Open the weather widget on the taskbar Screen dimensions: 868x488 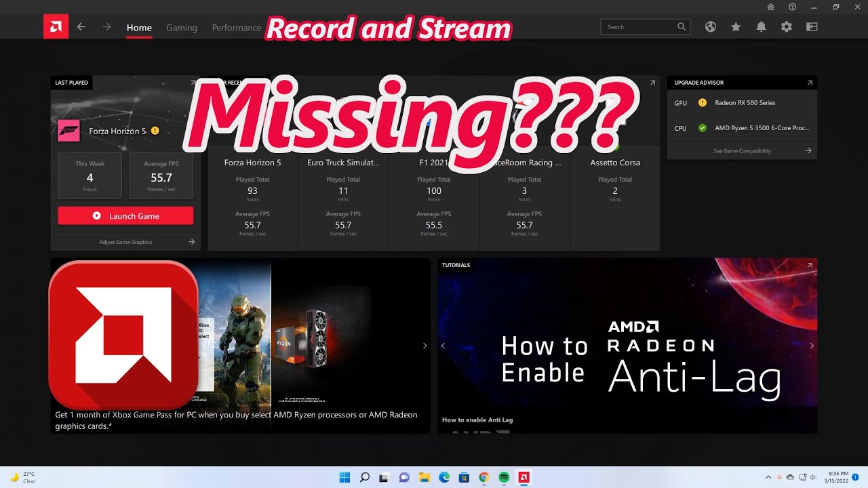(22, 477)
